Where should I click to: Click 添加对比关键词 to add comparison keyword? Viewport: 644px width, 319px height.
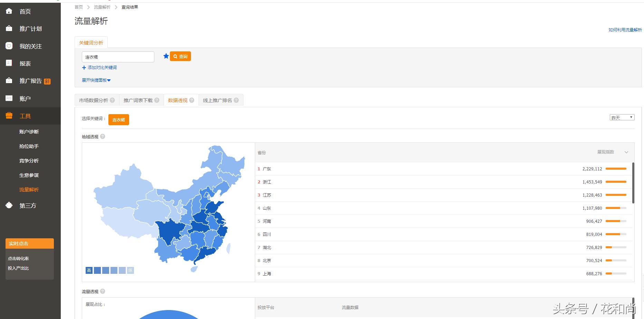click(99, 68)
